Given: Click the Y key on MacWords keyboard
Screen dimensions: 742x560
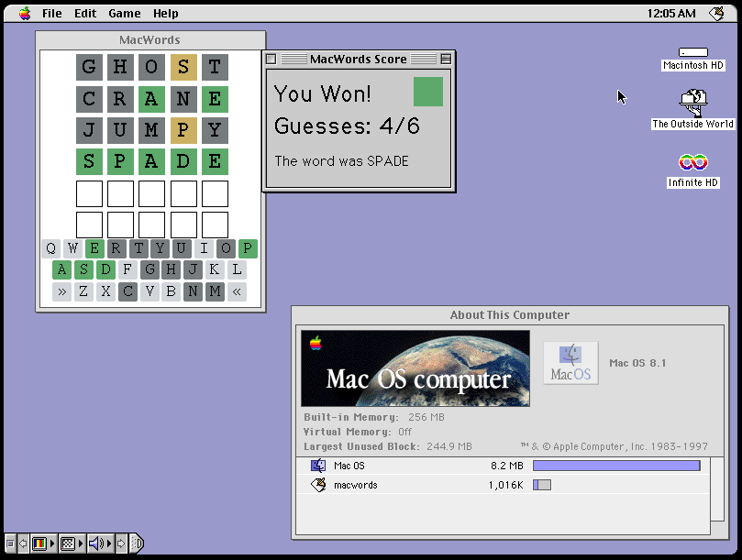Looking at the screenshot, I should point(160,248).
